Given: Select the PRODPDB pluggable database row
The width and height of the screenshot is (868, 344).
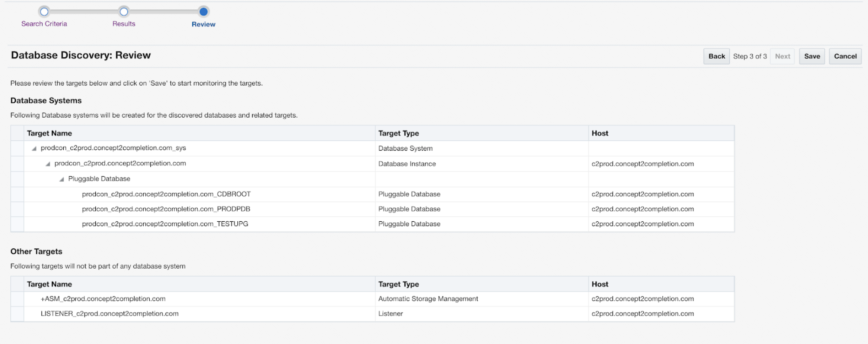Looking at the screenshot, I should 166,209.
